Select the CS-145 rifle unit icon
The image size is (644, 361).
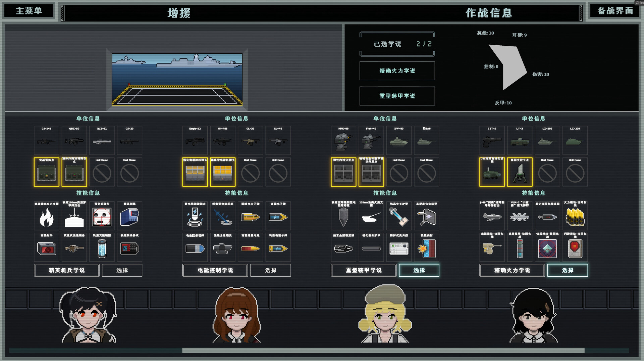click(x=46, y=141)
